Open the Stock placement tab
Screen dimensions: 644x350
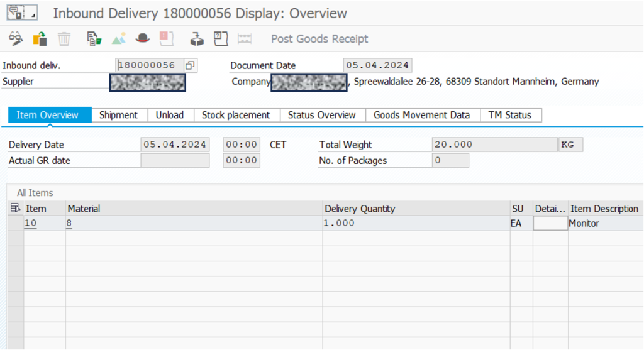(236, 115)
